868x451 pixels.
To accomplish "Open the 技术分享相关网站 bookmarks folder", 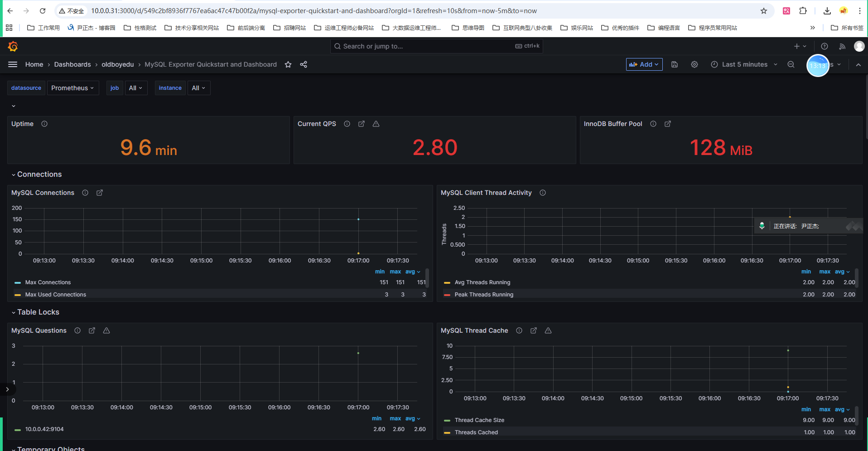I will 192,28.
